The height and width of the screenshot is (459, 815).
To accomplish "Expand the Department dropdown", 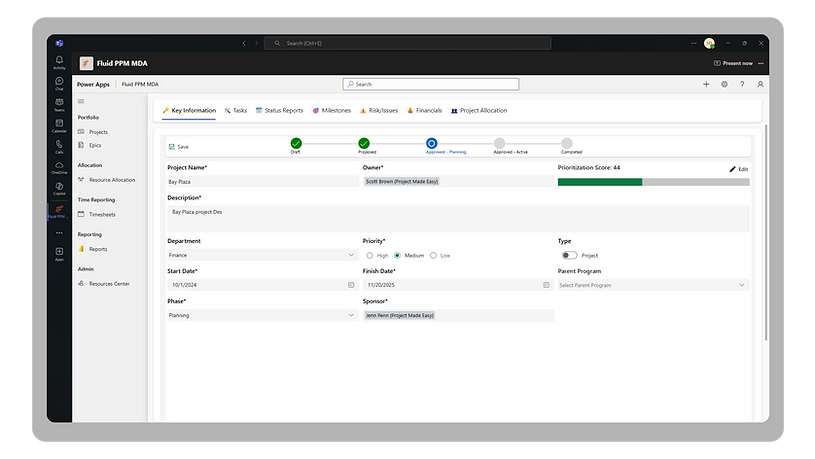I will (351, 255).
